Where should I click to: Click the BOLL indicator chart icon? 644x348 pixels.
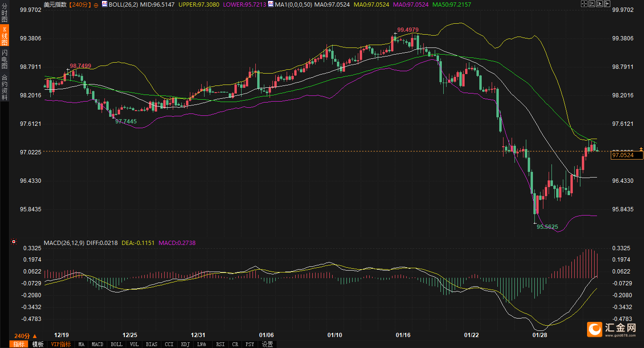click(104, 4)
